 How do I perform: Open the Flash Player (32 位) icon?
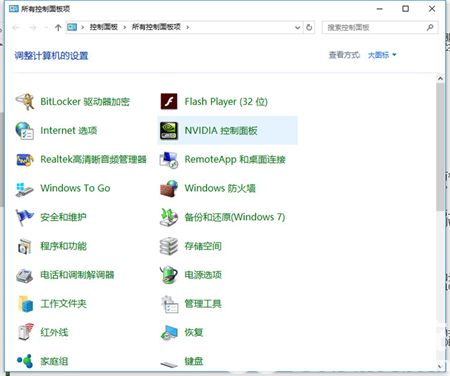[169, 102]
